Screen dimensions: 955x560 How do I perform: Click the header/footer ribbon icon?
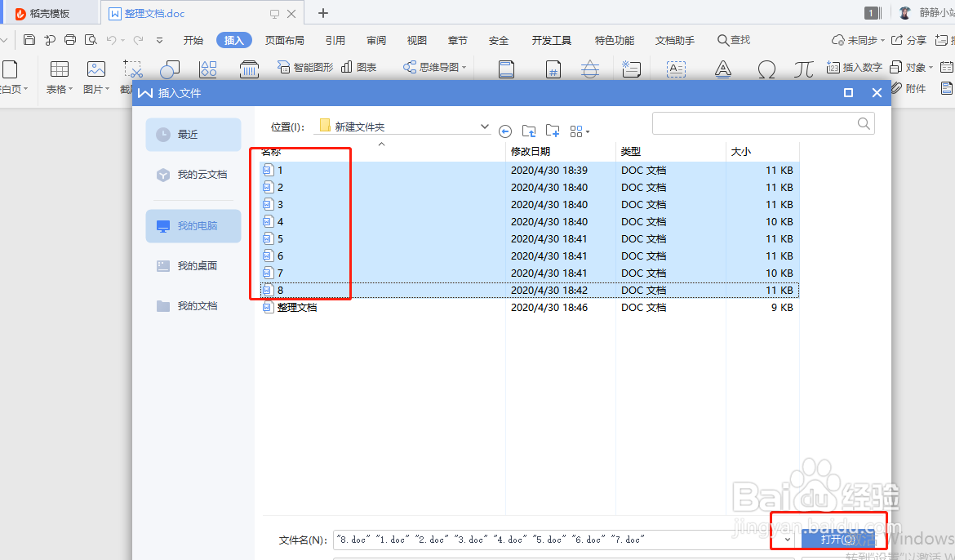tap(506, 69)
